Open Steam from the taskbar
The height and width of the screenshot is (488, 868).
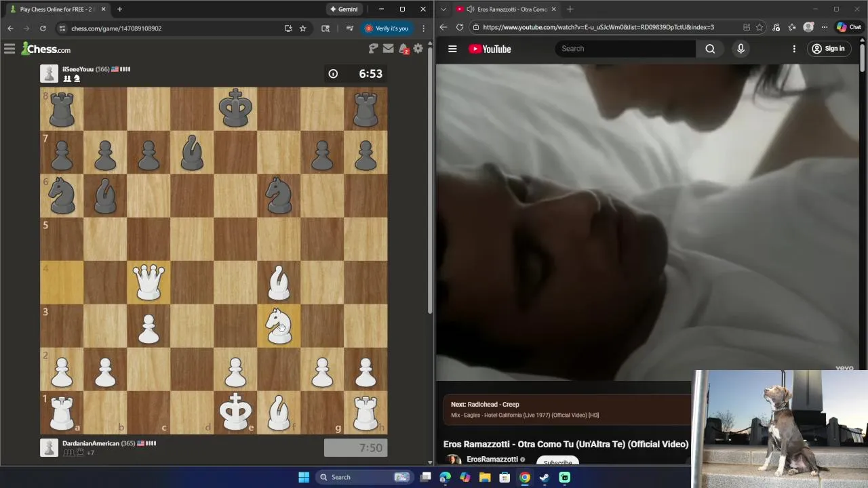pyautogui.click(x=545, y=477)
